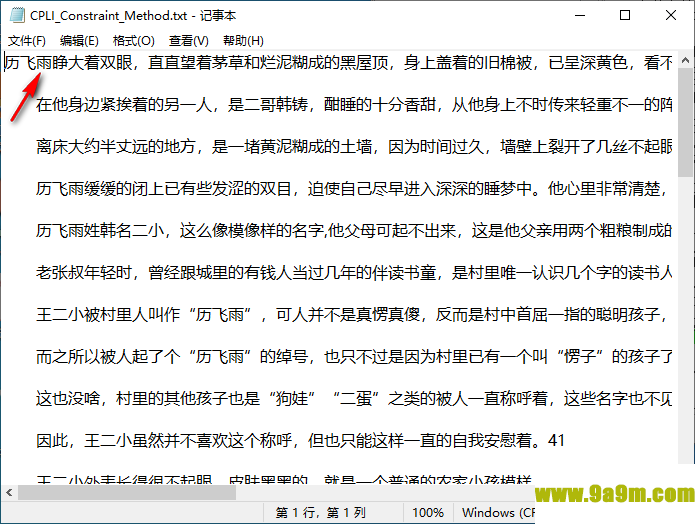Click the vertical scrollbar thumb
Screen dimensions: 695x524
pos(685,122)
